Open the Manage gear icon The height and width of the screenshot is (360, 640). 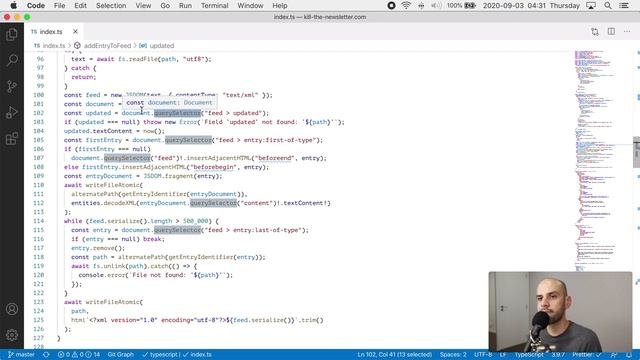point(12,335)
